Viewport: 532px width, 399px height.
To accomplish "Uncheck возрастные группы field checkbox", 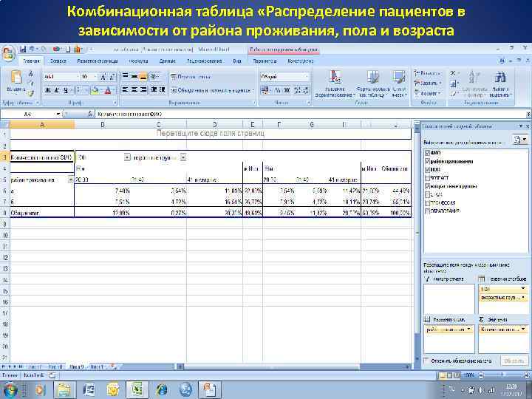I will point(428,186).
